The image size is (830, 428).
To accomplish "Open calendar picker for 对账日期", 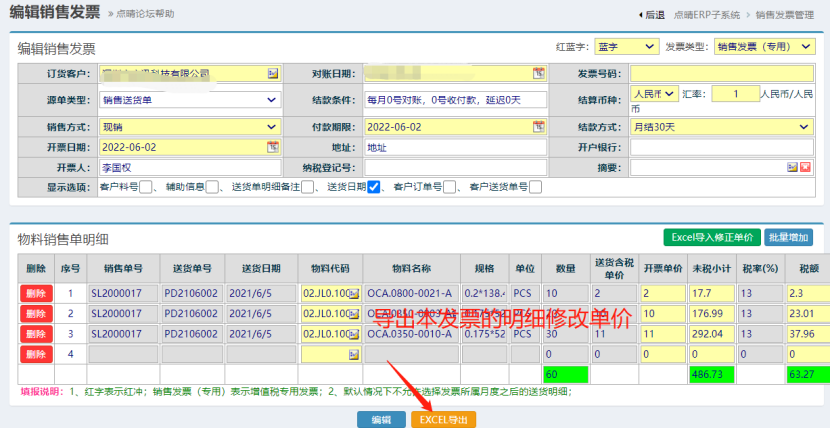I will point(539,74).
